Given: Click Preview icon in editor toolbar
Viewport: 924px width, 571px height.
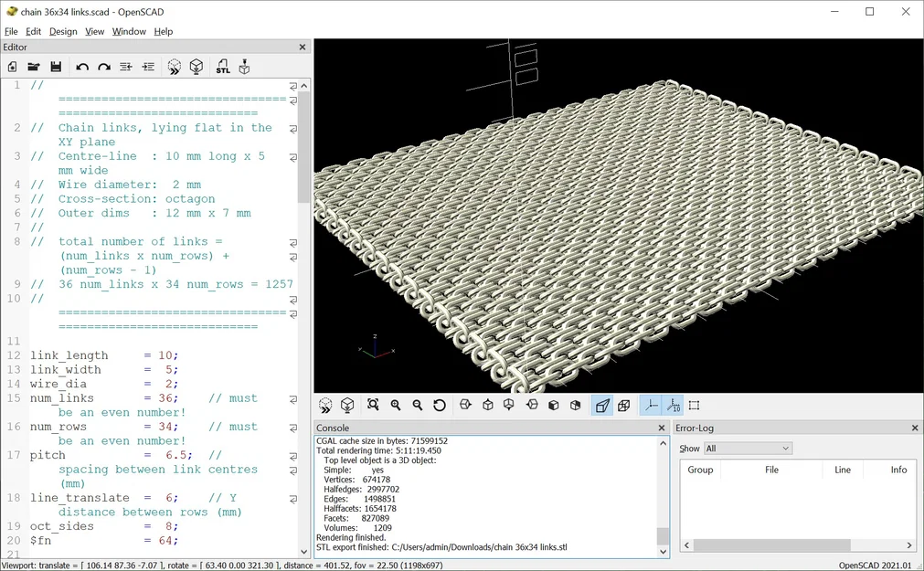Looking at the screenshot, I should point(174,67).
